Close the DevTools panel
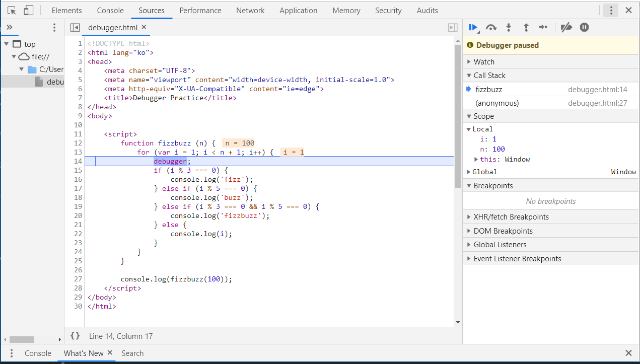This screenshot has height=364, width=640. pyautogui.click(x=628, y=10)
